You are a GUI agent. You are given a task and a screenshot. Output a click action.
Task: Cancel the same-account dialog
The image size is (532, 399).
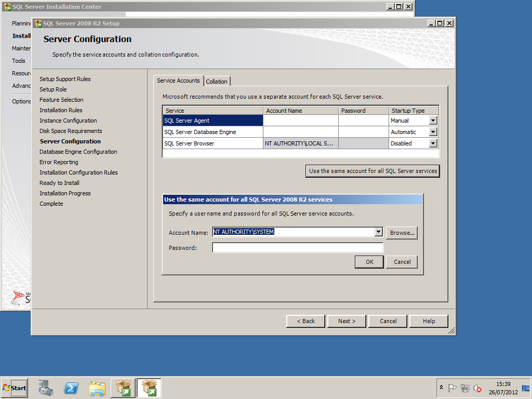[402, 262]
